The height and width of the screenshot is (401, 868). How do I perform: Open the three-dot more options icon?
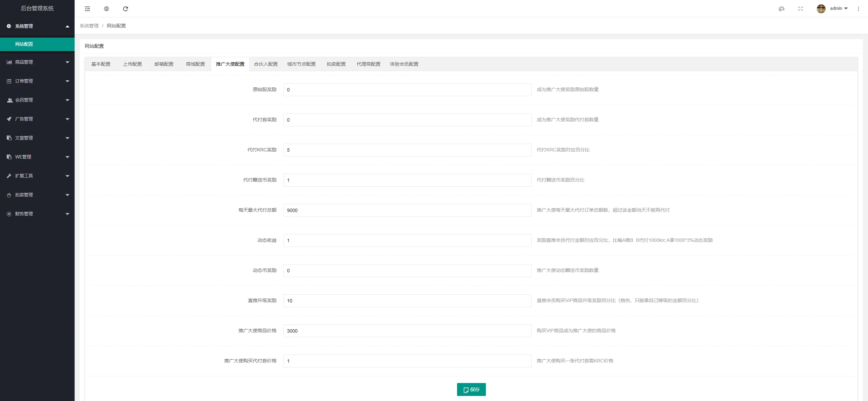859,9
